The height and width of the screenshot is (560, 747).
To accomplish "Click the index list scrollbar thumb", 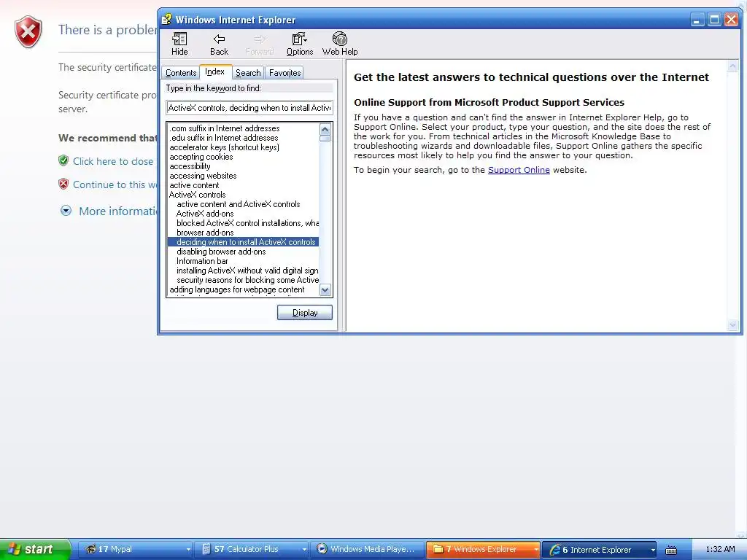I will [x=325, y=139].
